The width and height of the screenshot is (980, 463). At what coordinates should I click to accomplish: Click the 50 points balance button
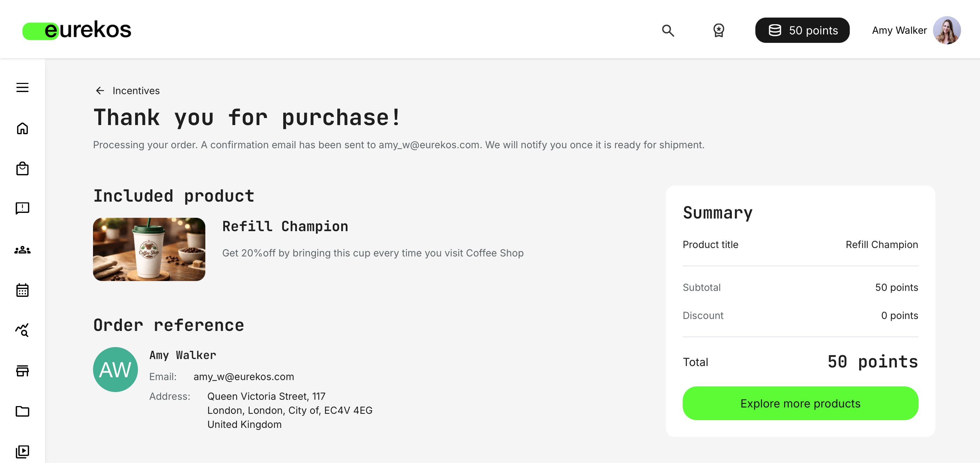coord(802,31)
